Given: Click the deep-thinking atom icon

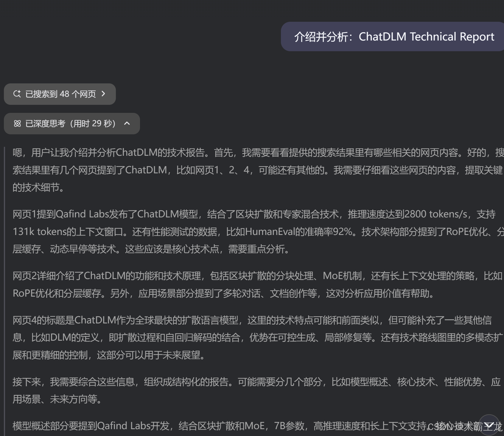Looking at the screenshot, I should (17, 124).
